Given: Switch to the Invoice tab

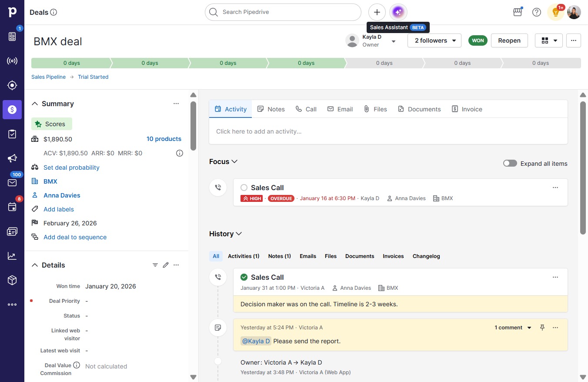Looking at the screenshot, I should 467,109.
